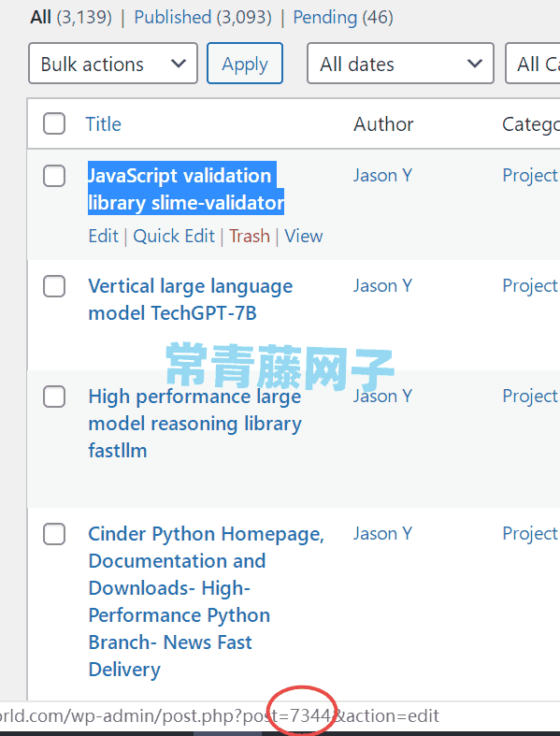Click View link for slime-validator post

(x=303, y=236)
